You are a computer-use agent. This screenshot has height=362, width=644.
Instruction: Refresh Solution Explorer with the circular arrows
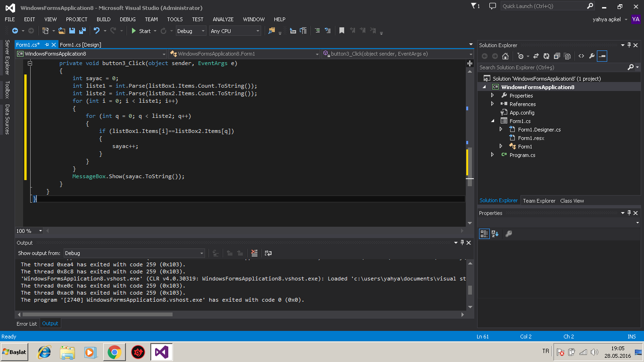point(546,56)
